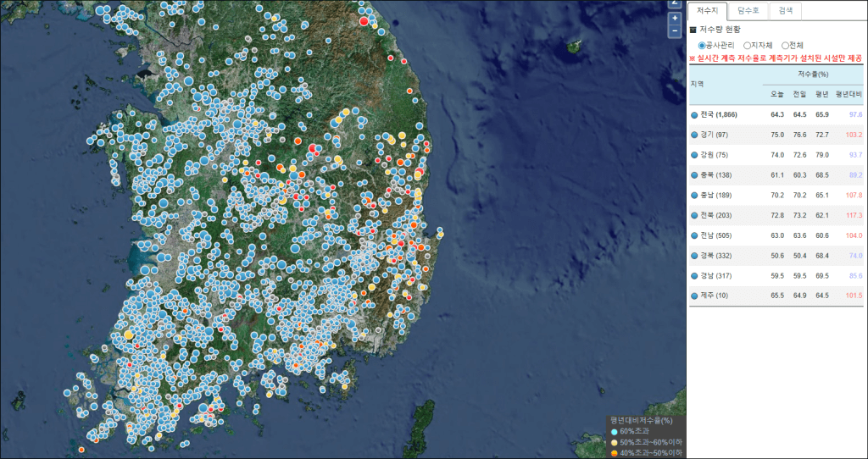Select the 공사관리 radio button
Viewport: 868px width, 459px height.
702,45
